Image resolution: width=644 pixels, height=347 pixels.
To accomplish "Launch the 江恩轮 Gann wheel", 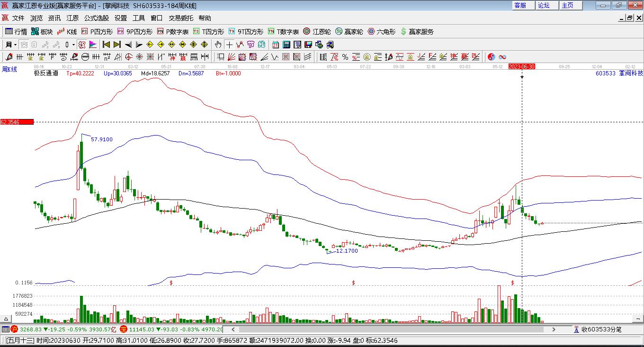I will pyautogui.click(x=317, y=32).
